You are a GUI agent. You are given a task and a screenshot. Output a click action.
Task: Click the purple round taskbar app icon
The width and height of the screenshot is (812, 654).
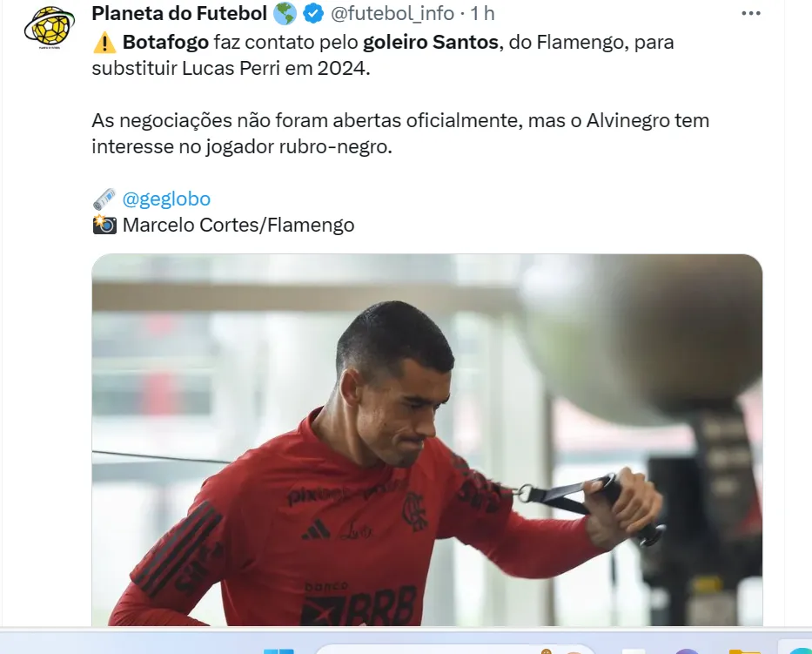[688, 651]
